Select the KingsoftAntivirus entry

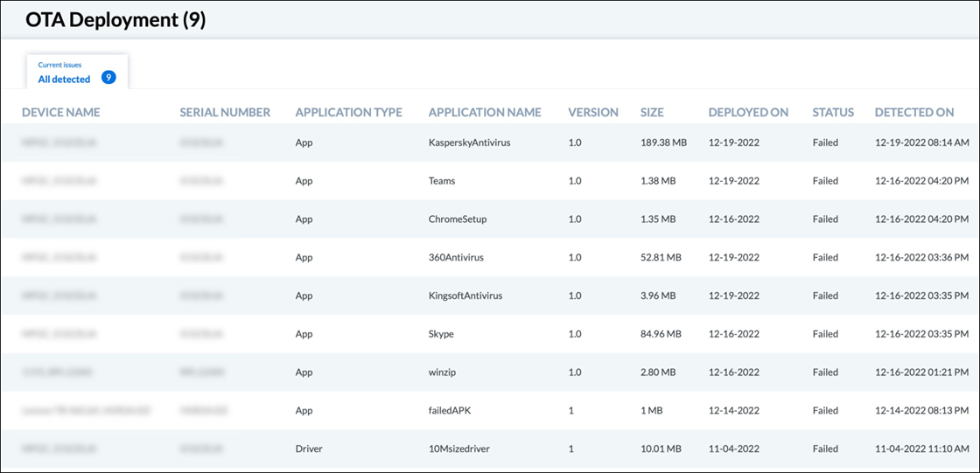(x=465, y=296)
